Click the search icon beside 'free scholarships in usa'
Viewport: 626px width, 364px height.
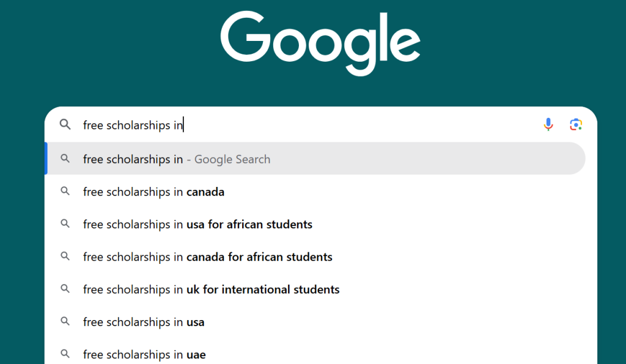pyautogui.click(x=65, y=322)
